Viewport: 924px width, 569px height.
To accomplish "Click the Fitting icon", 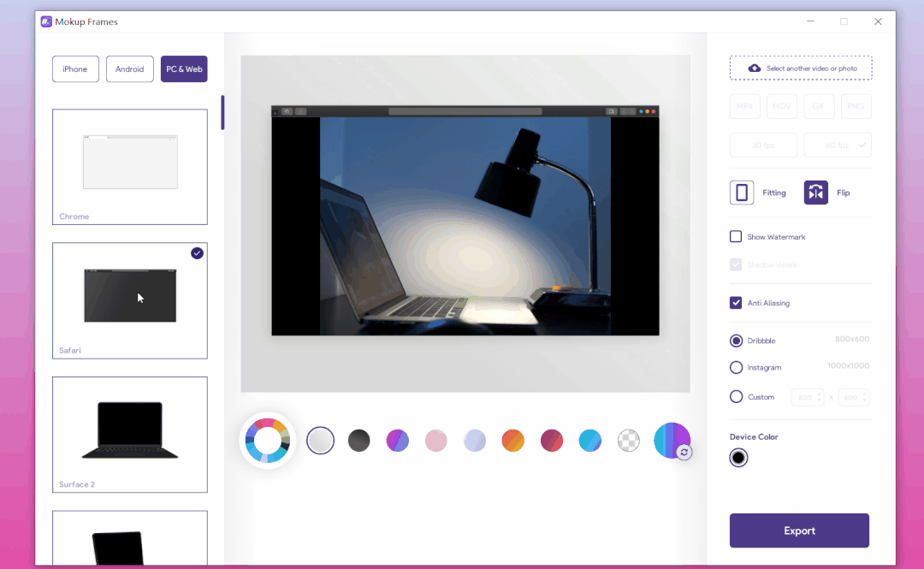I will (741, 193).
